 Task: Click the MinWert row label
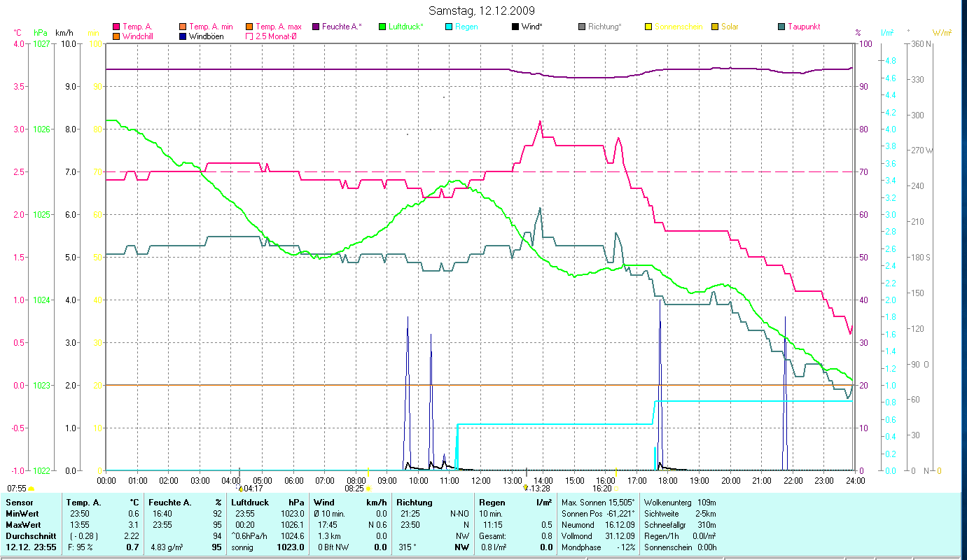[22, 514]
